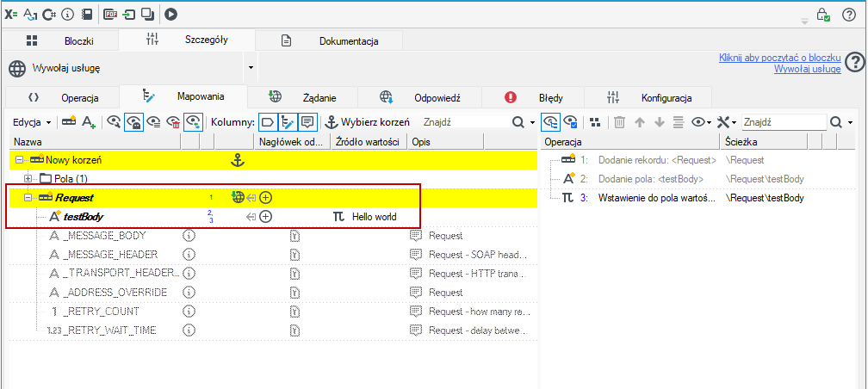Click the horizontal lines align icon in operations toolbar
868x389 pixels.
679,122
